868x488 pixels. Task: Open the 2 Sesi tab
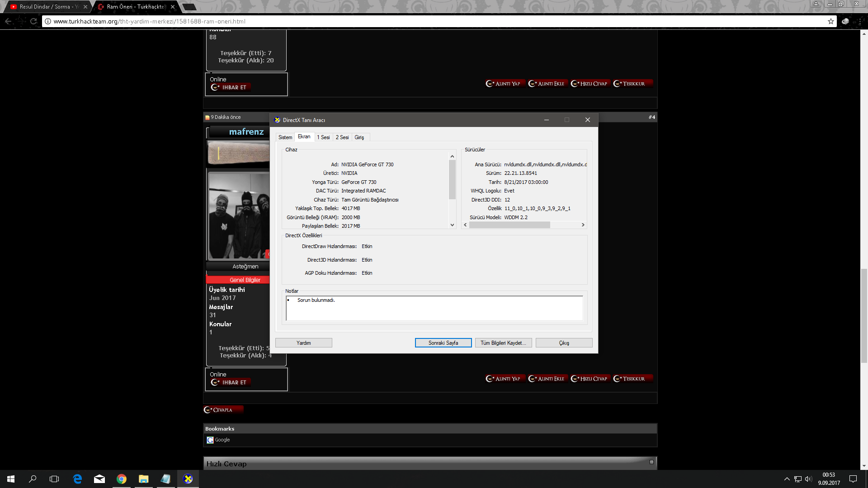tap(342, 137)
